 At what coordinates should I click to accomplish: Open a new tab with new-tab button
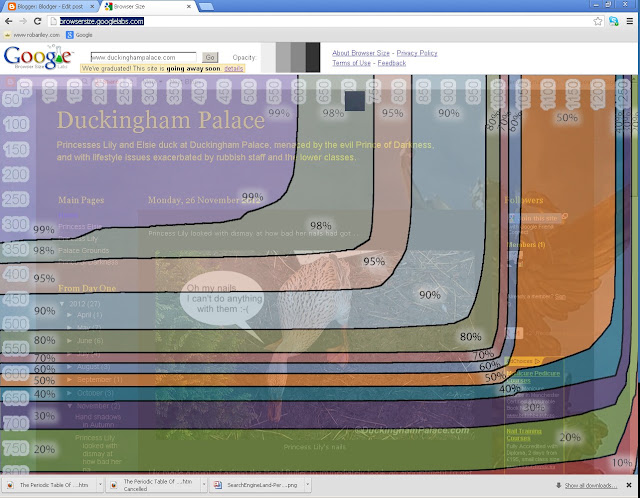coord(206,7)
